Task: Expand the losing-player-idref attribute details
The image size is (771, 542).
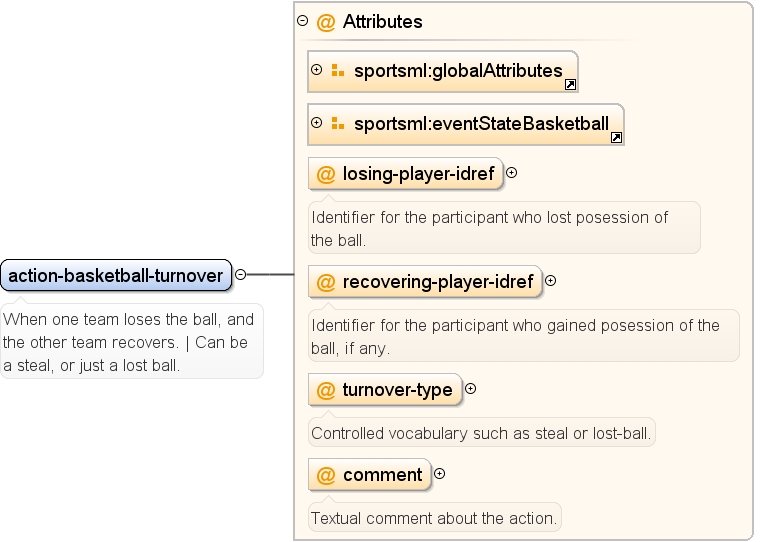Action: point(511,173)
